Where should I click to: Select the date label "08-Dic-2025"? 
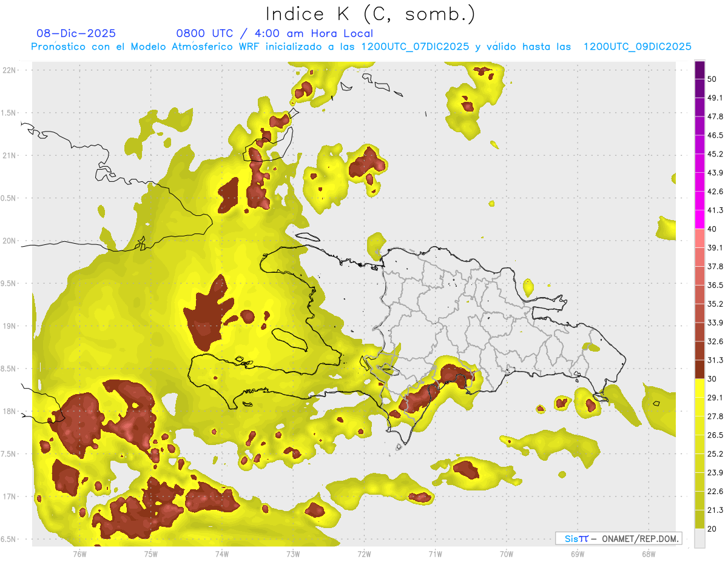point(76,33)
